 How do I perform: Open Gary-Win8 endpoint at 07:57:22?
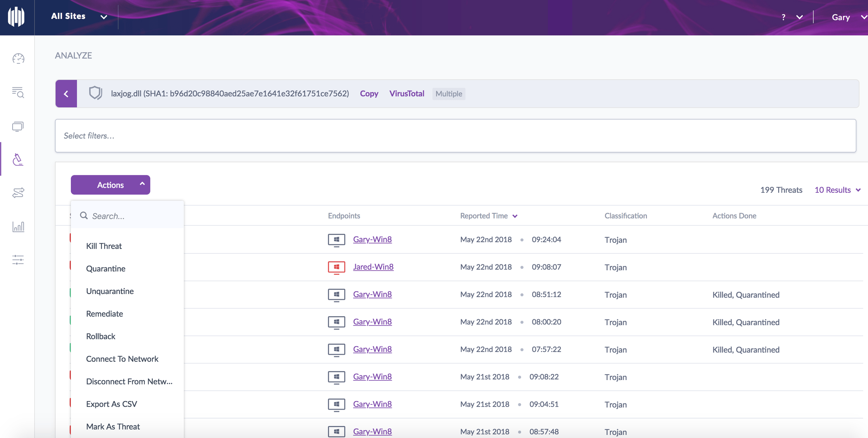coord(372,349)
